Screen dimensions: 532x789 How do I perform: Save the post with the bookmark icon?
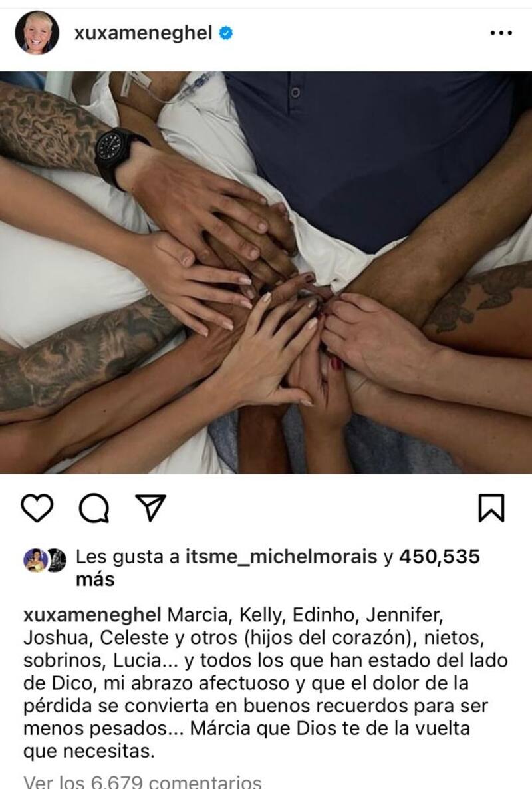click(x=491, y=508)
